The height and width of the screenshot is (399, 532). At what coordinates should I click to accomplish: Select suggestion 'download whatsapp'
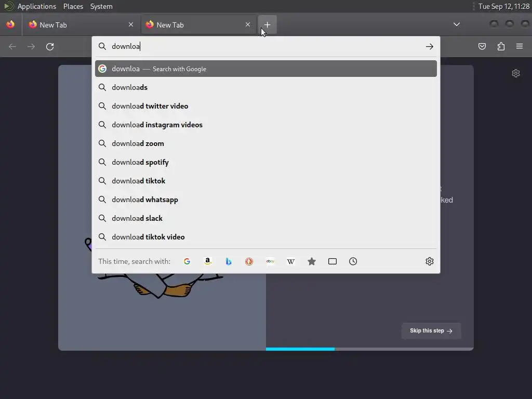point(266,199)
